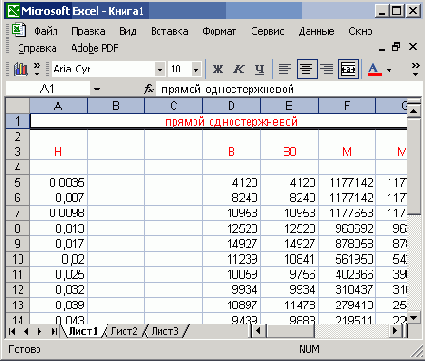
Task: Apply Italic with the К button
Action: click(239, 69)
